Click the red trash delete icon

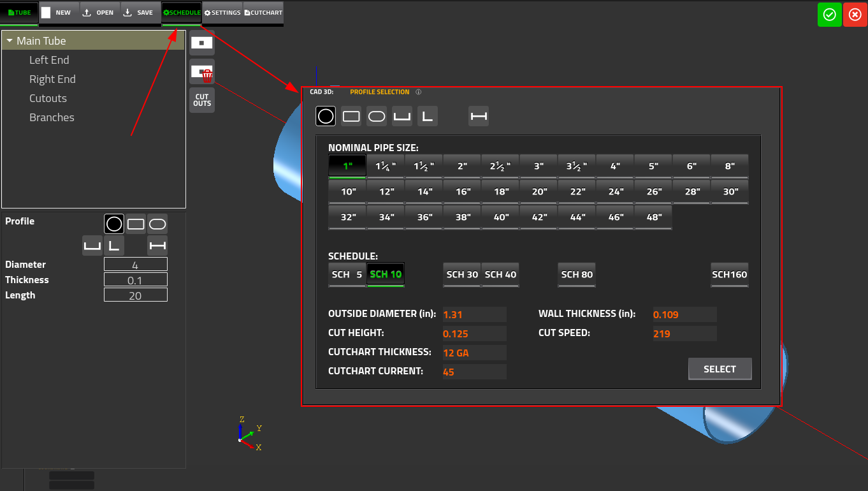(x=206, y=76)
